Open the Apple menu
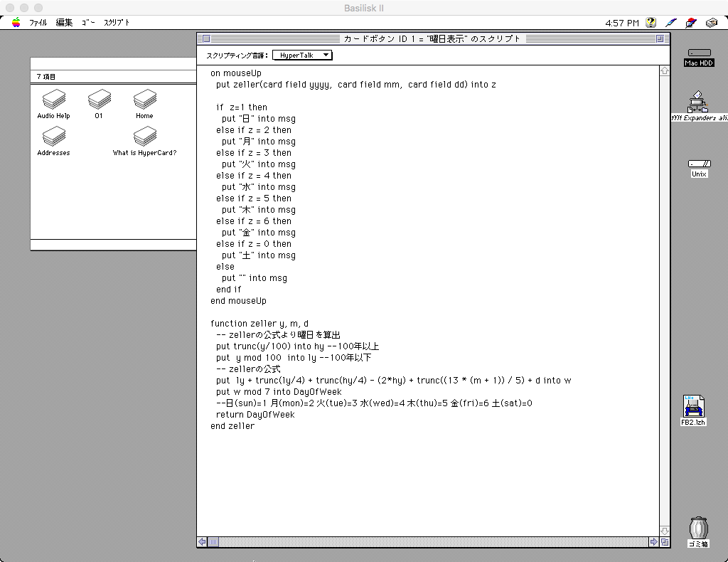The height and width of the screenshot is (562, 728). [x=16, y=22]
